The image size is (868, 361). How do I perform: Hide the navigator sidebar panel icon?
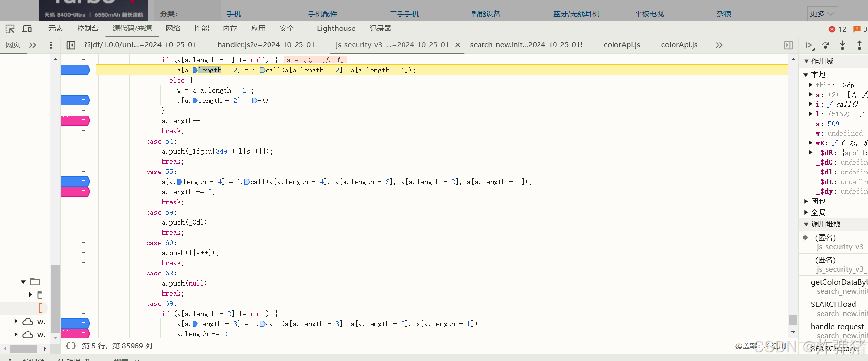coord(71,45)
